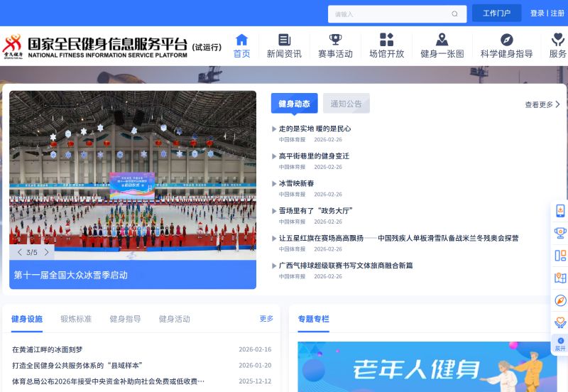568x392 pixels.
Task: Click arrow bullet beside 走的是实地
Action: pyautogui.click(x=274, y=129)
